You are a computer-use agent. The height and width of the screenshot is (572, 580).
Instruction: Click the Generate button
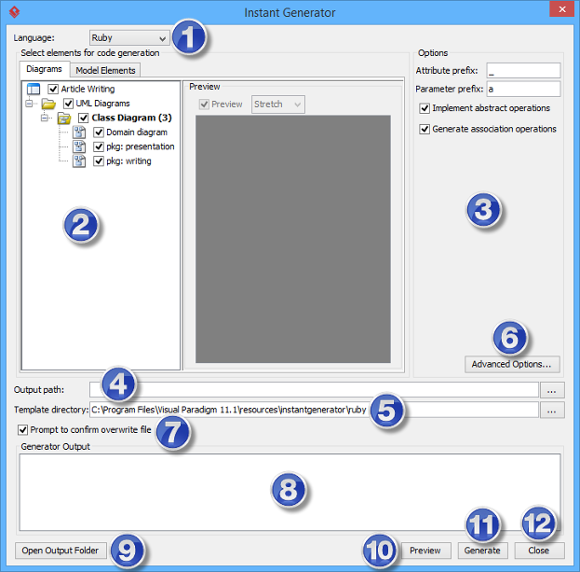482,551
